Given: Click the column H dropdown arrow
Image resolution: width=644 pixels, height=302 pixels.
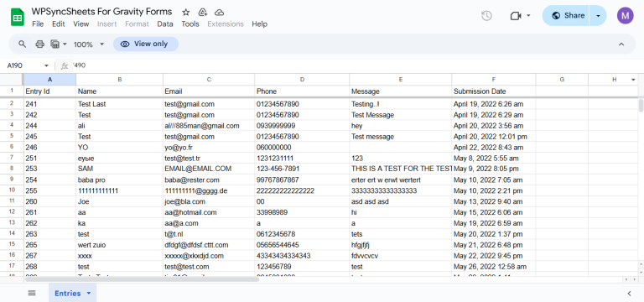Looking at the screenshot, I should point(633,80).
